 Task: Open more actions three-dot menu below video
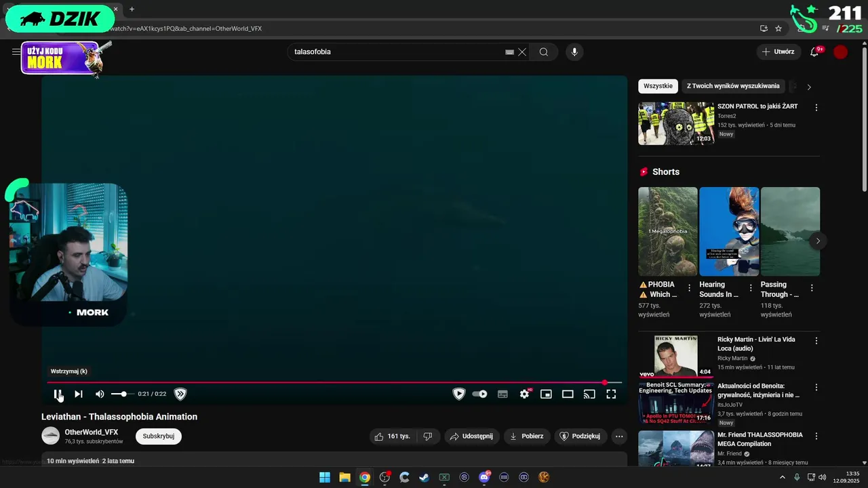(x=619, y=436)
